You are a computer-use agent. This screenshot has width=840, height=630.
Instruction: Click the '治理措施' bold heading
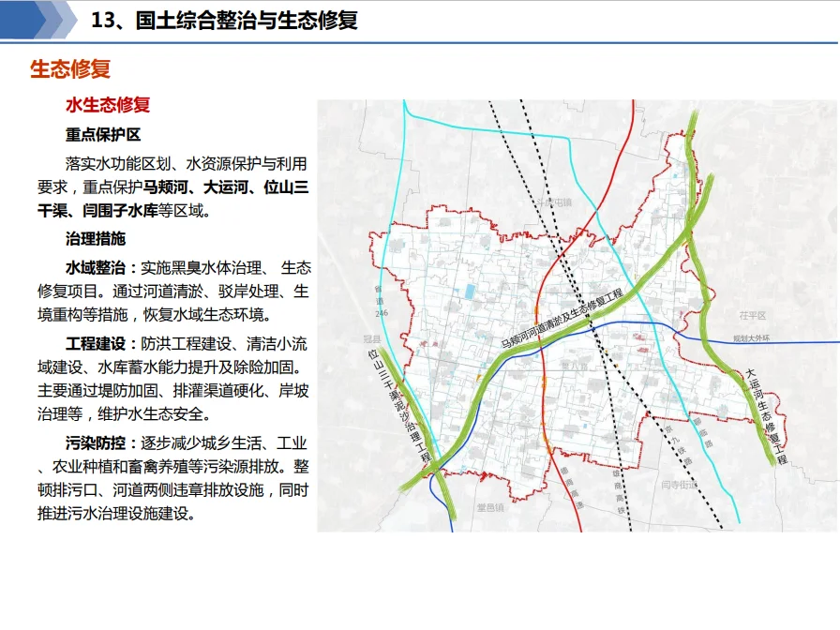point(95,238)
